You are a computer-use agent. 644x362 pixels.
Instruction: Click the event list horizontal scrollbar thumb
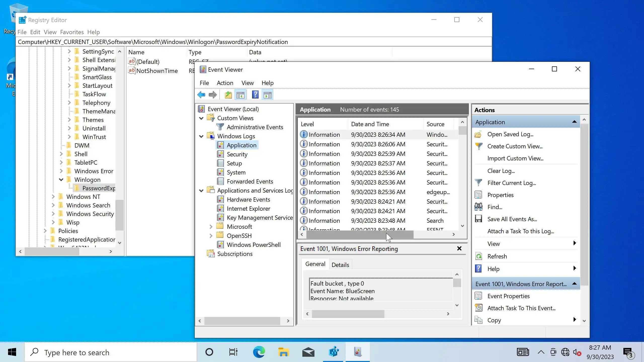point(360,234)
